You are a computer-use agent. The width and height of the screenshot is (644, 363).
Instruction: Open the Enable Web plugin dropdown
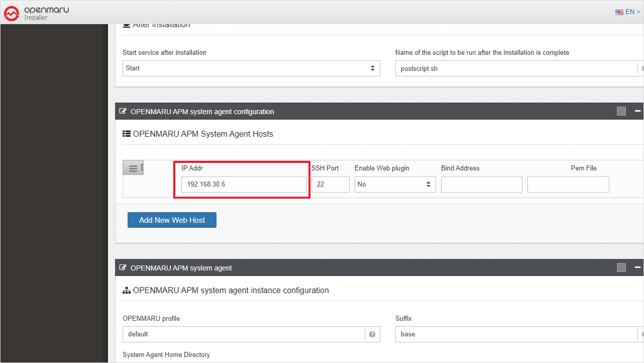395,185
